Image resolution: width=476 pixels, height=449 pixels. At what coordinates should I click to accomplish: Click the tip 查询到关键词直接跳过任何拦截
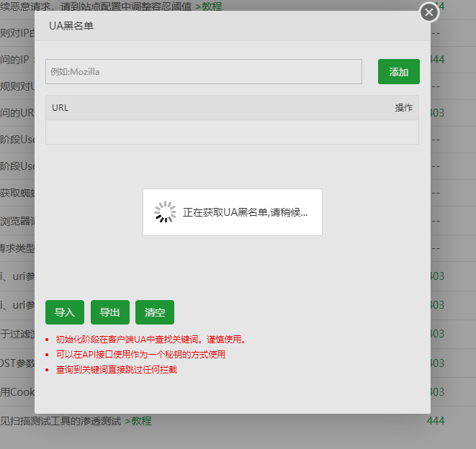pyautogui.click(x=116, y=370)
